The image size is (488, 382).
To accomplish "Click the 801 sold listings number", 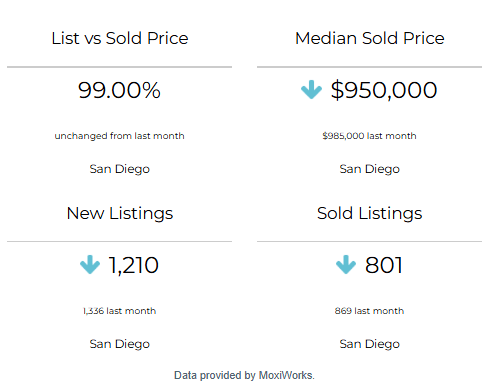I will [x=384, y=265].
